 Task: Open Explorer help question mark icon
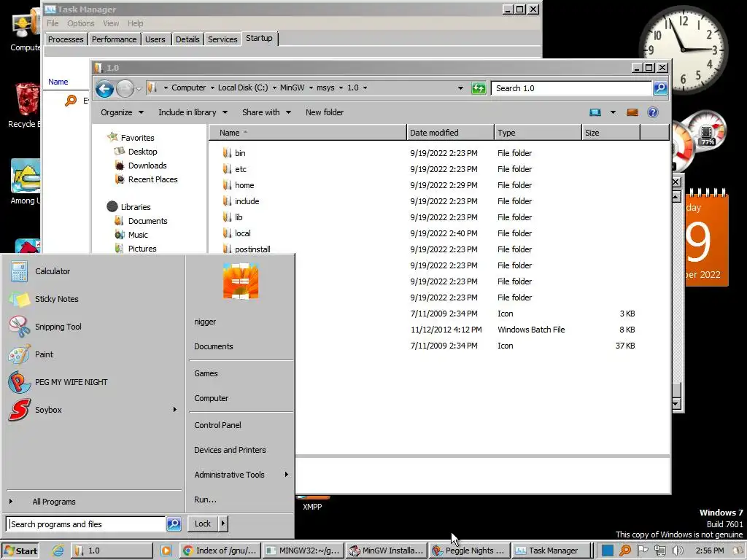click(653, 112)
